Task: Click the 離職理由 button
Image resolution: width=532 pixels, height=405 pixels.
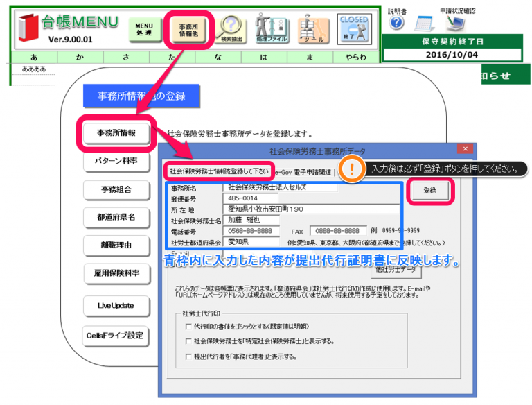Action: [116, 245]
